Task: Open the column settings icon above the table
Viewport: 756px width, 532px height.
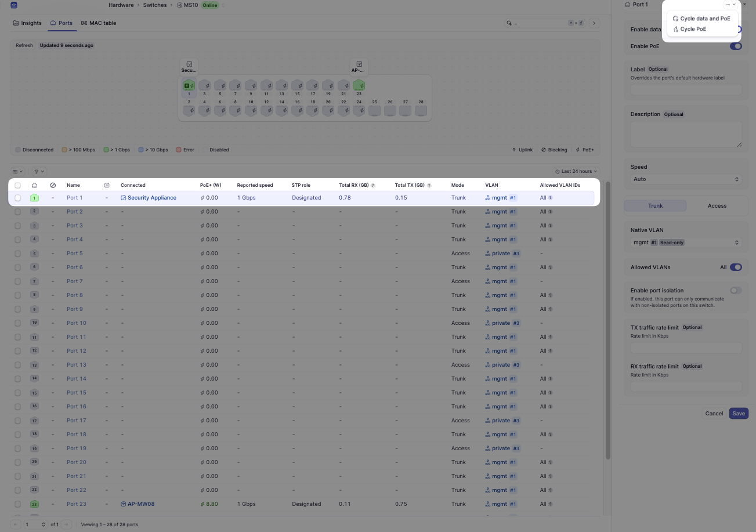Action: pyautogui.click(x=17, y=171)
